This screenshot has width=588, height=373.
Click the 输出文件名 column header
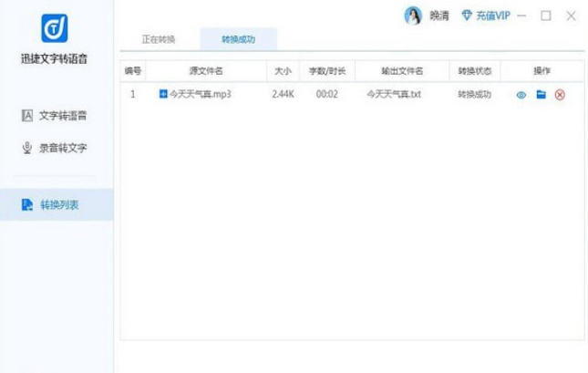click(x=402, y=71)
